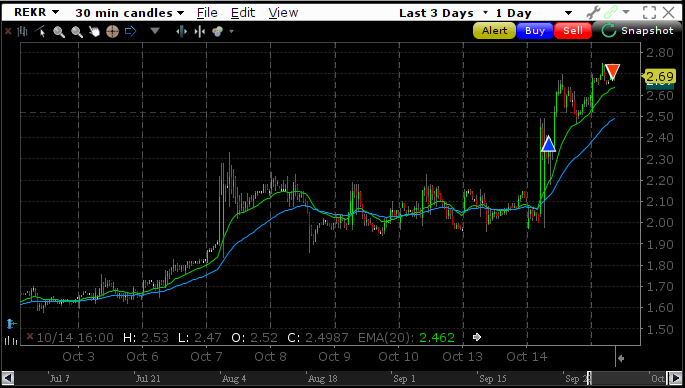685x388 pixels.
Task: Click the scrollbar left arrow
Action: [7, 378]
